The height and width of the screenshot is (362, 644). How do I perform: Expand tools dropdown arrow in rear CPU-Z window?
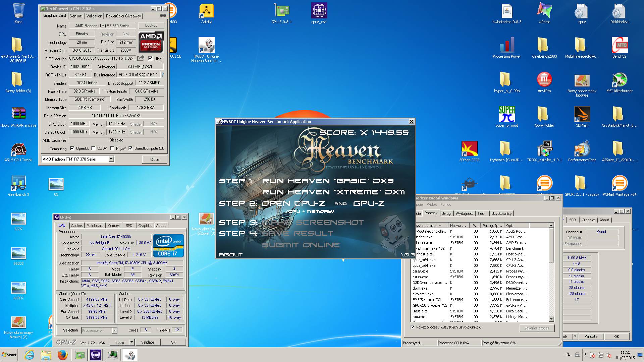[575, 336]
